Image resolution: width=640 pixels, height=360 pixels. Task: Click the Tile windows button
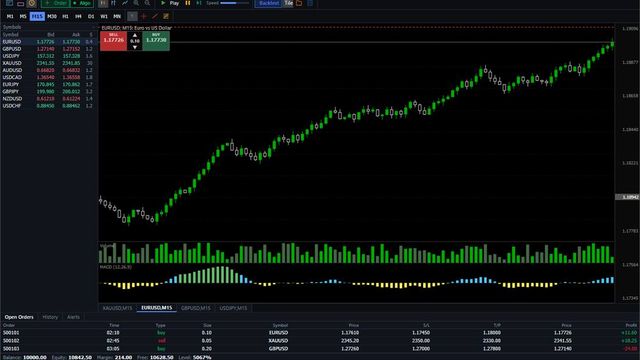289,3
